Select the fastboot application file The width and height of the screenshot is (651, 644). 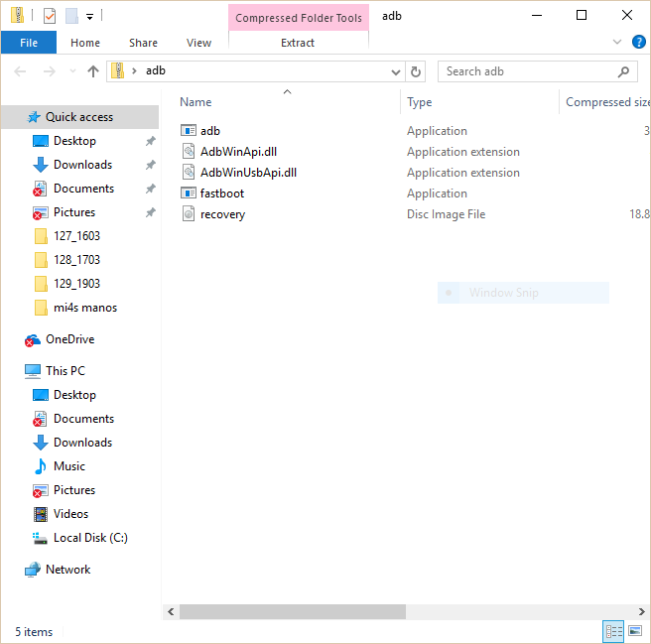221,193
